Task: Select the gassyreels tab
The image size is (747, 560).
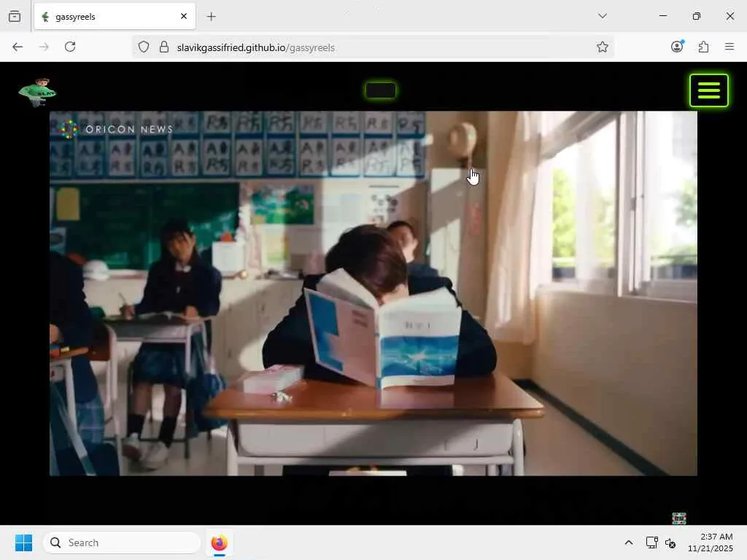Action: pos(115,17)
